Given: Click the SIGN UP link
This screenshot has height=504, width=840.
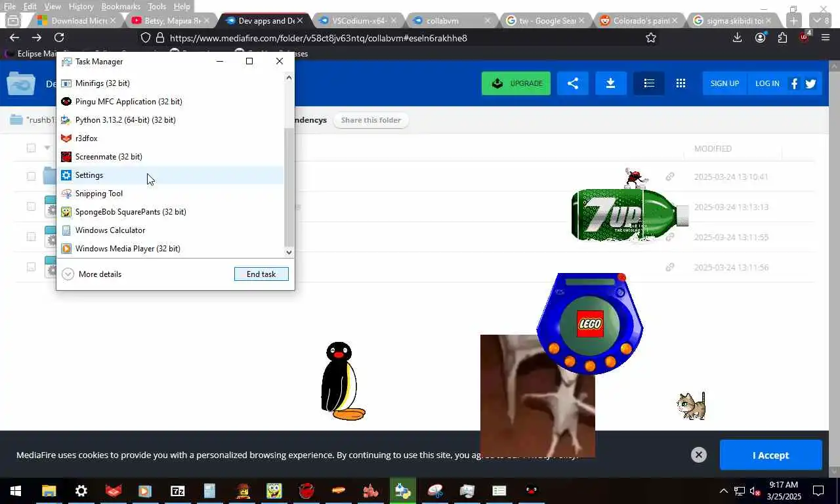Looking at the screenshot, I should [724, 83].
